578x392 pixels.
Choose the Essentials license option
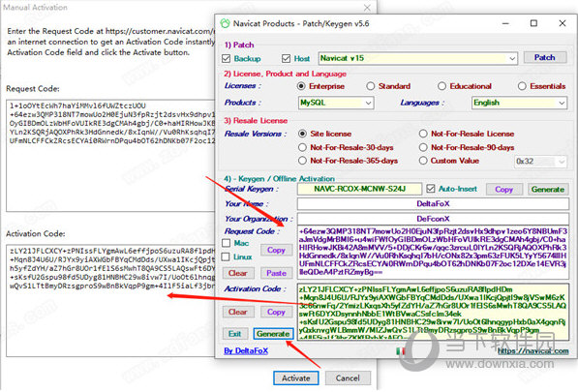click(522, 86)
